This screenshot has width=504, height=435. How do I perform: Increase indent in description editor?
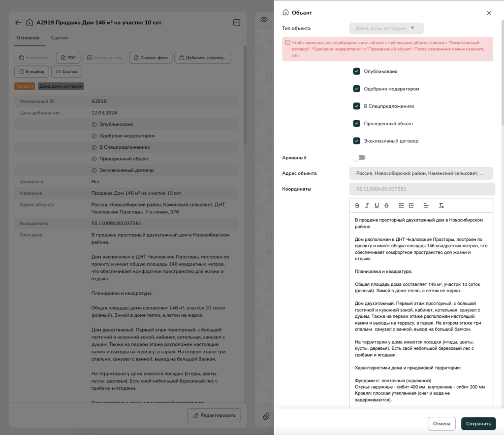click(411, 205)
